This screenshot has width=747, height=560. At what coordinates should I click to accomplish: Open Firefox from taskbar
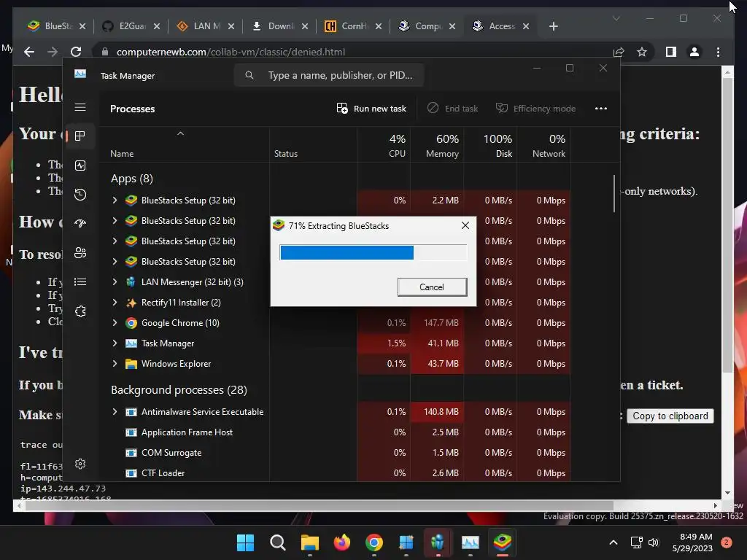(x=341, y=542)
